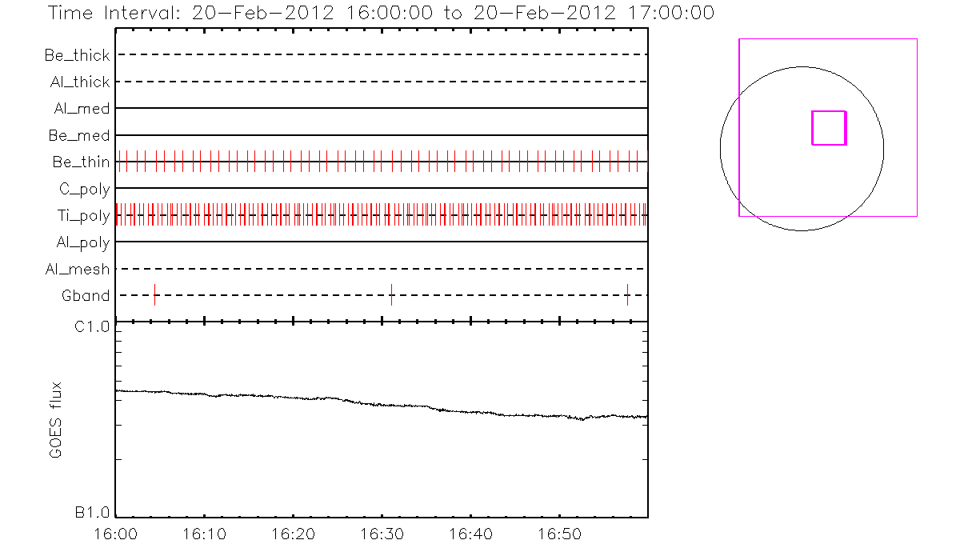This screenshot has height=560, width=960.
Task: Select the C_poly filter label
Action: click(x=84, y=189)
